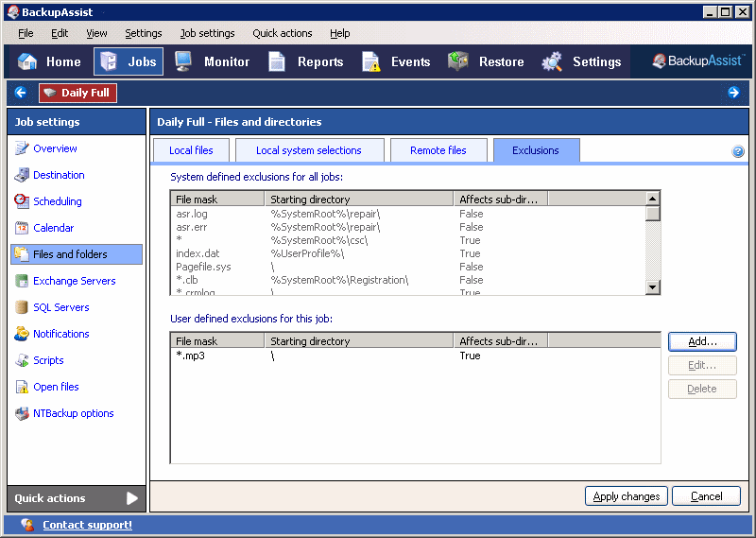Click the Notifications icon
756x538 pixels.
(22, 334)
